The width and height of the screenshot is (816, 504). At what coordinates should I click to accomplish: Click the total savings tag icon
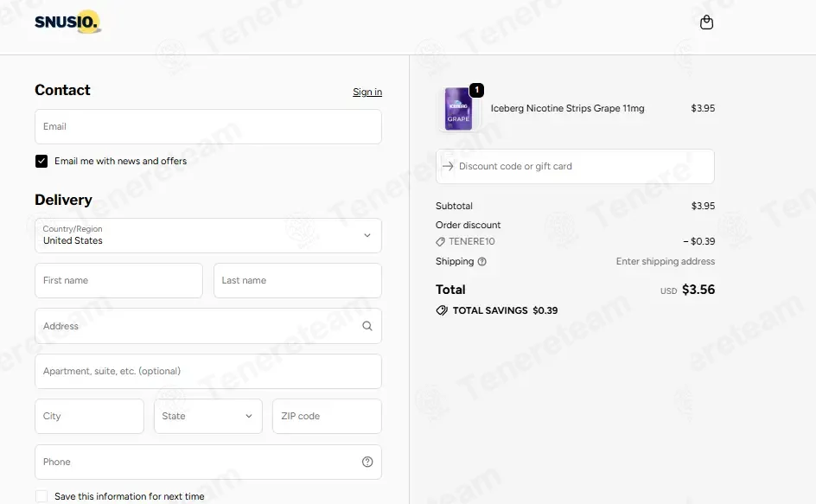coord(442,310)
